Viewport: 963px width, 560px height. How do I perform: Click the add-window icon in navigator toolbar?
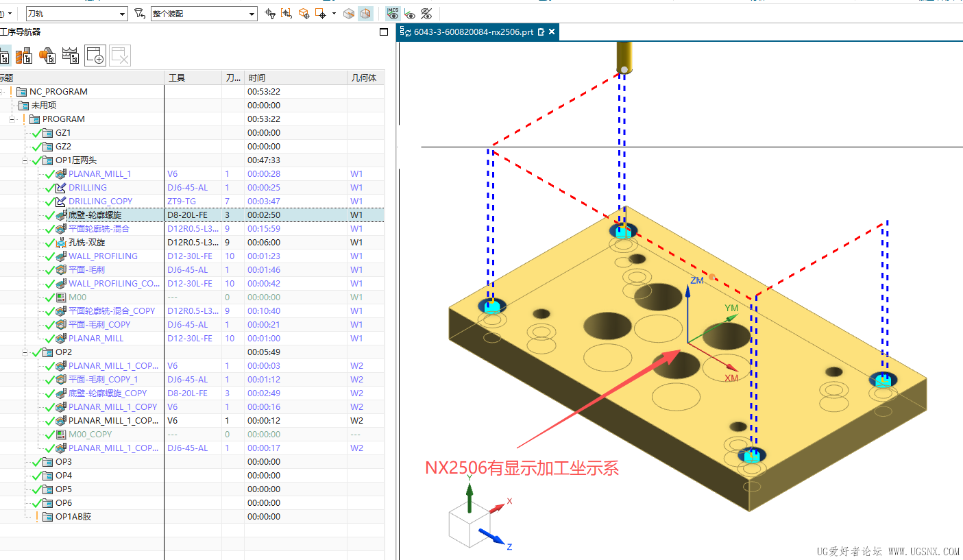point(95,56)
